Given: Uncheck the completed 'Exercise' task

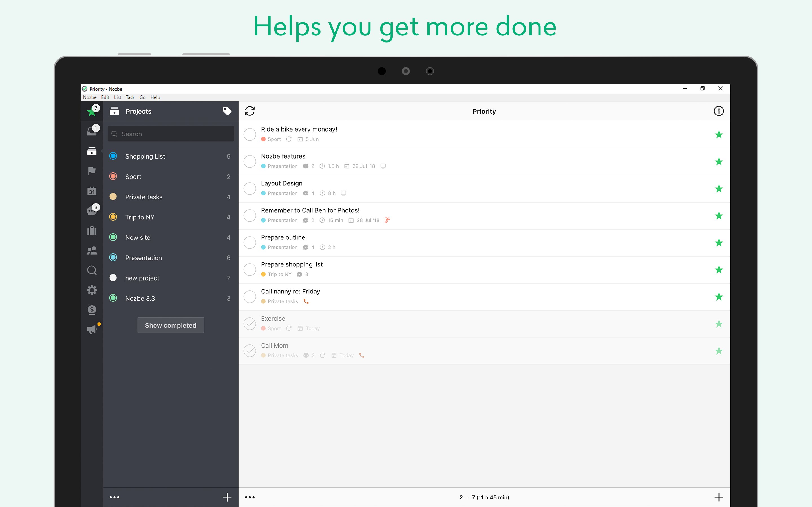Looking at the screenshot, I should click(250, 324).
